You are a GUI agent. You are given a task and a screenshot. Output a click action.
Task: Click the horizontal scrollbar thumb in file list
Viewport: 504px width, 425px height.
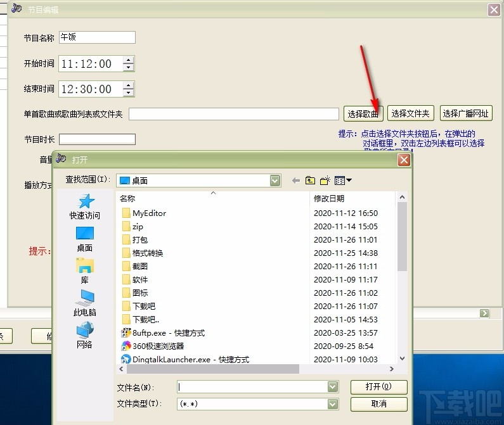(x=213, y=369)
